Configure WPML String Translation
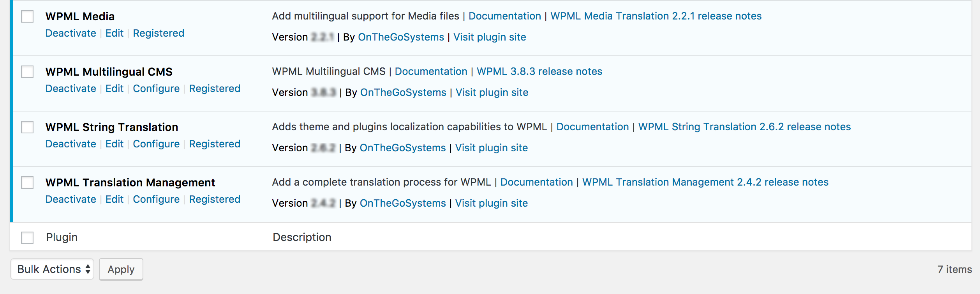 tap(156, 144)
